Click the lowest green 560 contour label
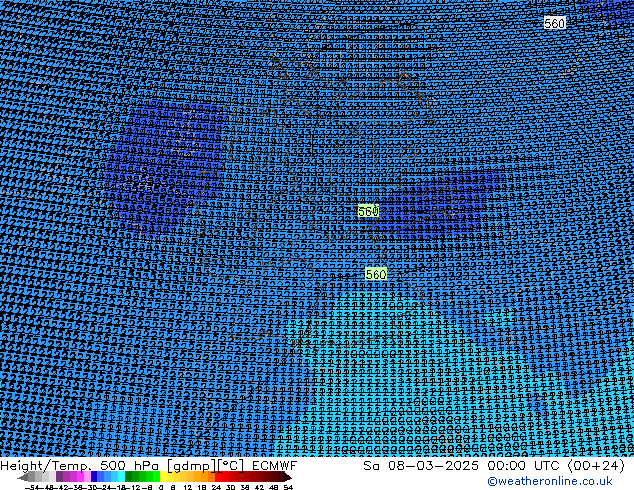The image size is (634, 490). (376, 274)
